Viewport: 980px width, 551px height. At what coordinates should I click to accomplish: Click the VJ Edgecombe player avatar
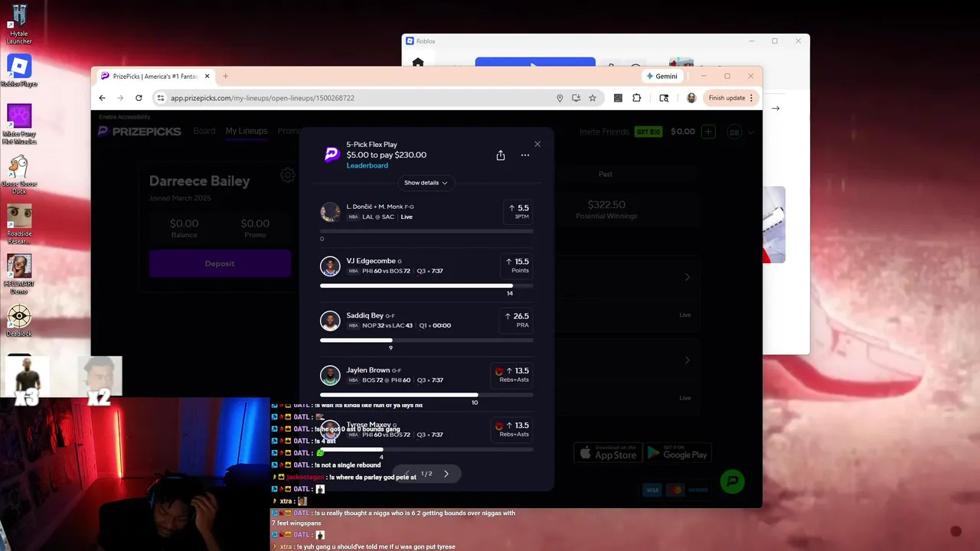tap(330, 266)
